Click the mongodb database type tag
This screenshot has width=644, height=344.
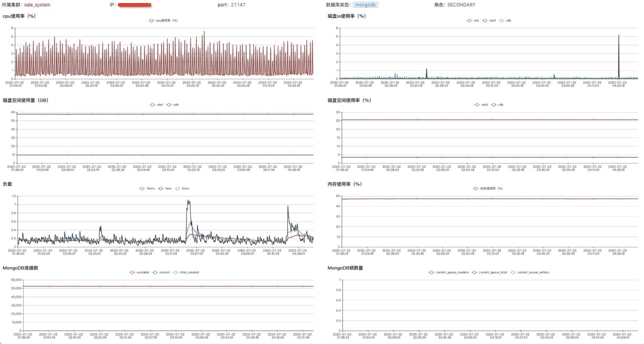365,5
